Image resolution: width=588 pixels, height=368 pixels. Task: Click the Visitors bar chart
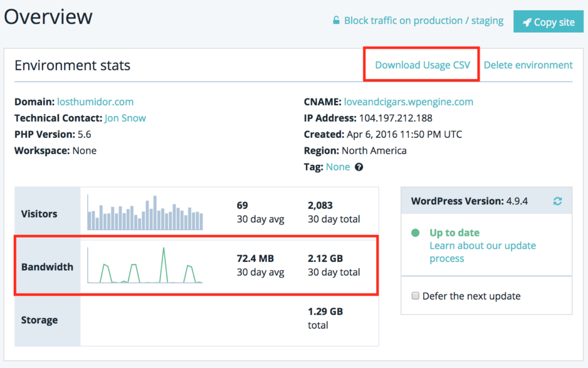click(145, 214)
